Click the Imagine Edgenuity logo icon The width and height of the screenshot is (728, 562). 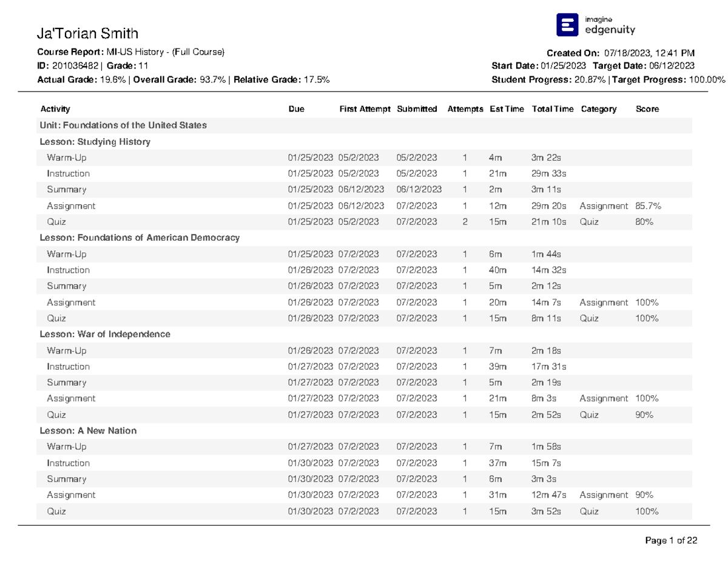(567, 25)
